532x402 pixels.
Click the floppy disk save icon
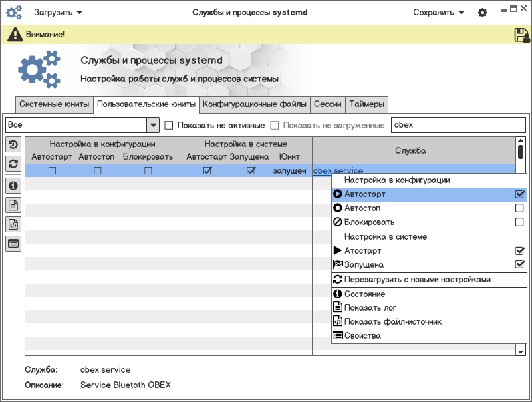tap(521, 35)
